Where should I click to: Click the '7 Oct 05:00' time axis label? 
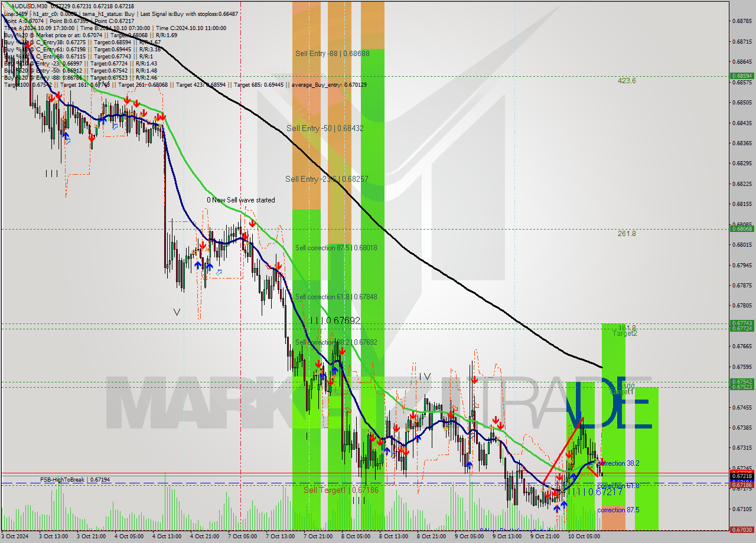click(243, 537)
